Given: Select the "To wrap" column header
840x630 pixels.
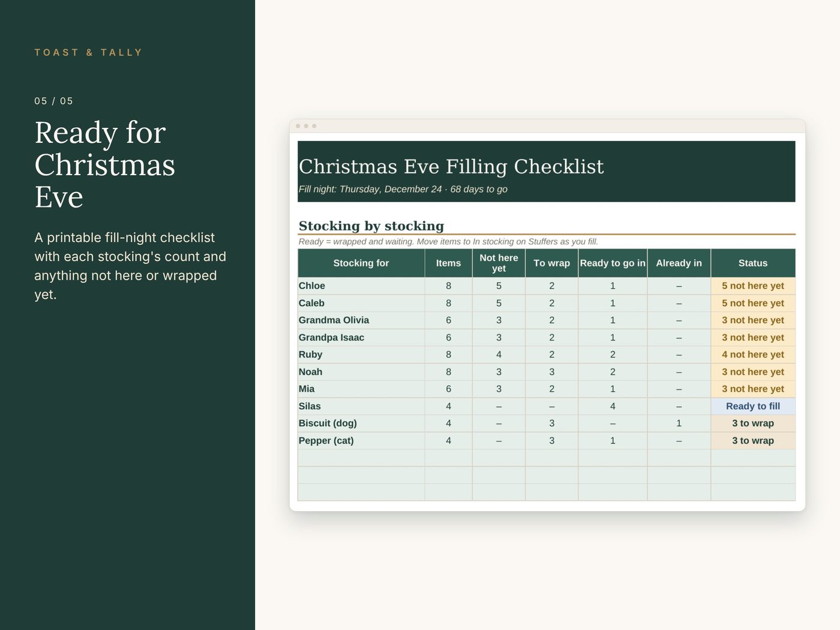Looking at the screenshot, I should (x=551, y=263).
